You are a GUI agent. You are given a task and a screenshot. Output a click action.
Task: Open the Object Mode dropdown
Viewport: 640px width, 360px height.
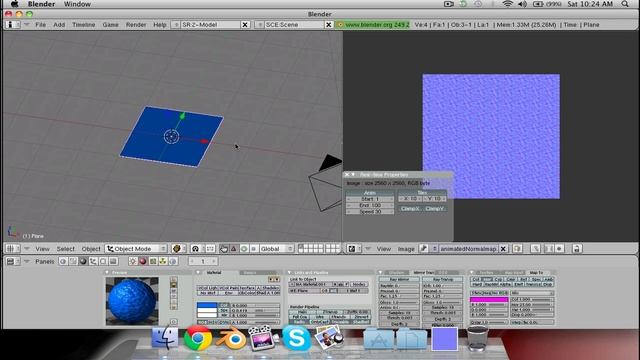[136, 249]
